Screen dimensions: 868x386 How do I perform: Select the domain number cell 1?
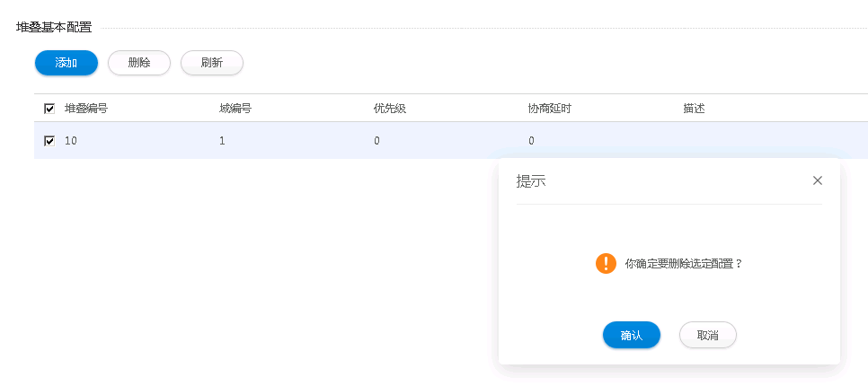coord(222,141)
